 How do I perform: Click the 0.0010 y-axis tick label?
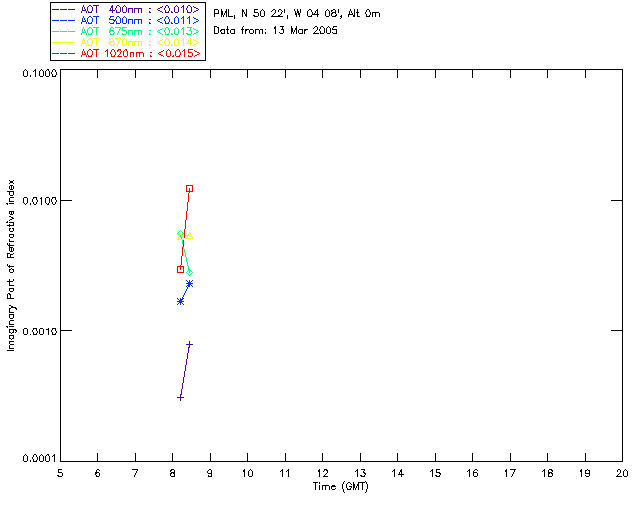coord(40,331)
